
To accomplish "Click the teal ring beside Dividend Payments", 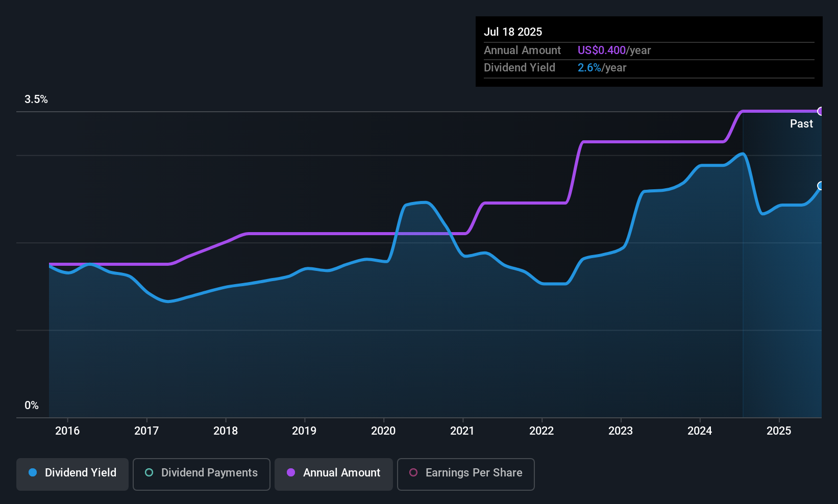I will click(x=149, y=473).
